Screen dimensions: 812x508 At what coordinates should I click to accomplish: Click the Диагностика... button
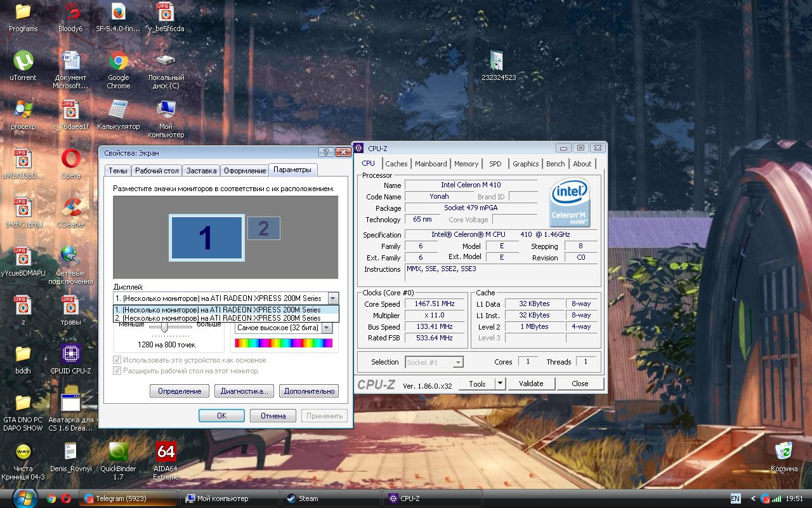click(244, 391)
